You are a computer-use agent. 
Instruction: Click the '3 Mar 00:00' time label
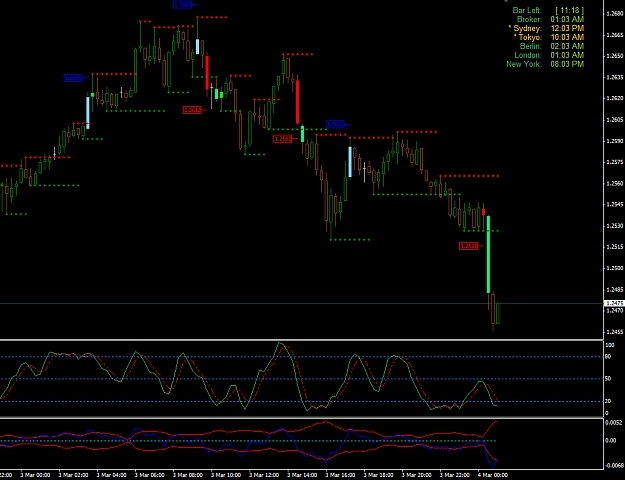35,475
